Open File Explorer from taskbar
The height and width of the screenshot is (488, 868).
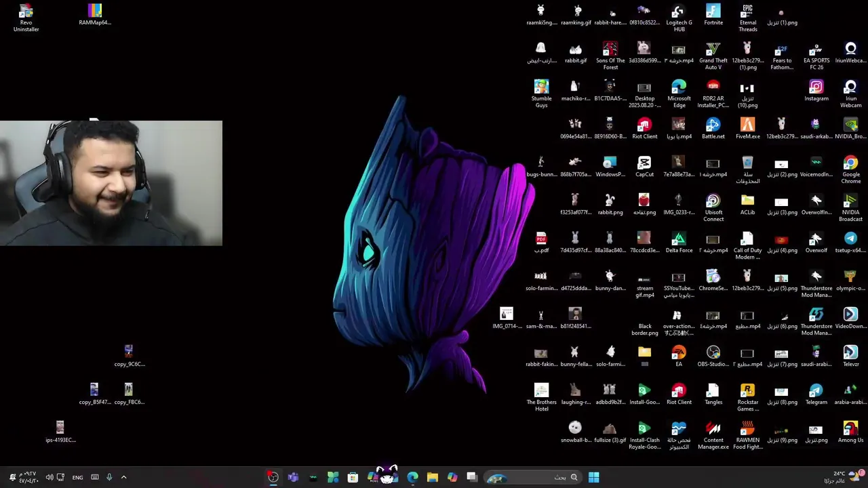(433, 477)
